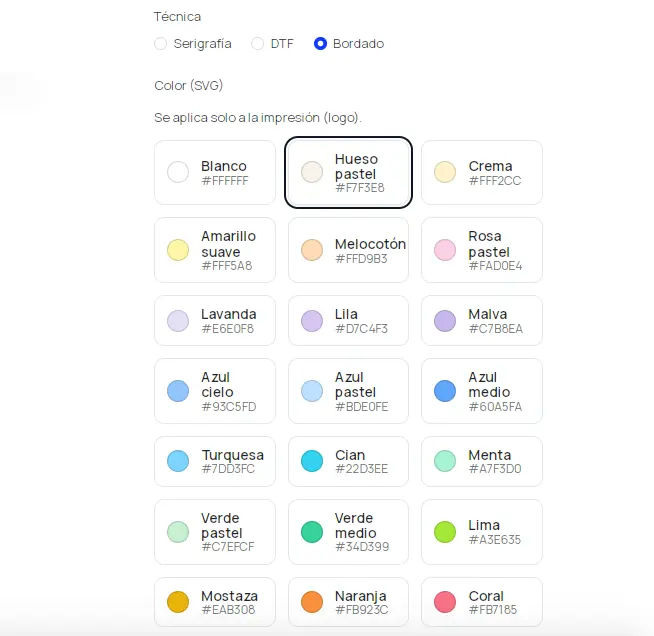The width and height of the screenshot is (654, 636).
Task: Pick the Cian #22D3EE color
Action: tap(348, 462)
